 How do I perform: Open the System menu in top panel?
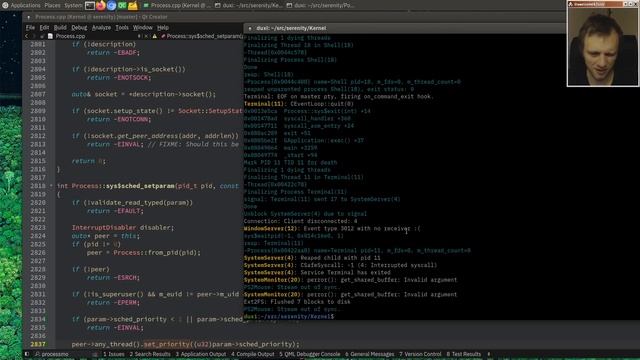(73, 6)
